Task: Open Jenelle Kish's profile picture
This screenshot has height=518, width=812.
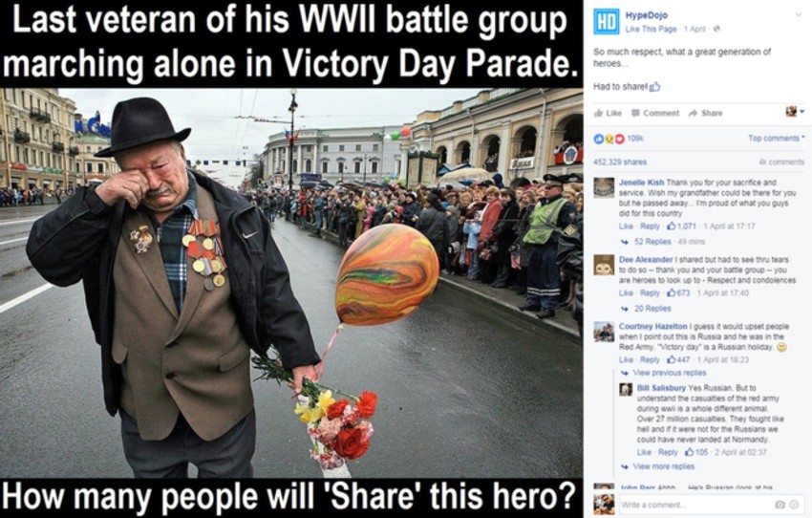Action: point(604,187)
